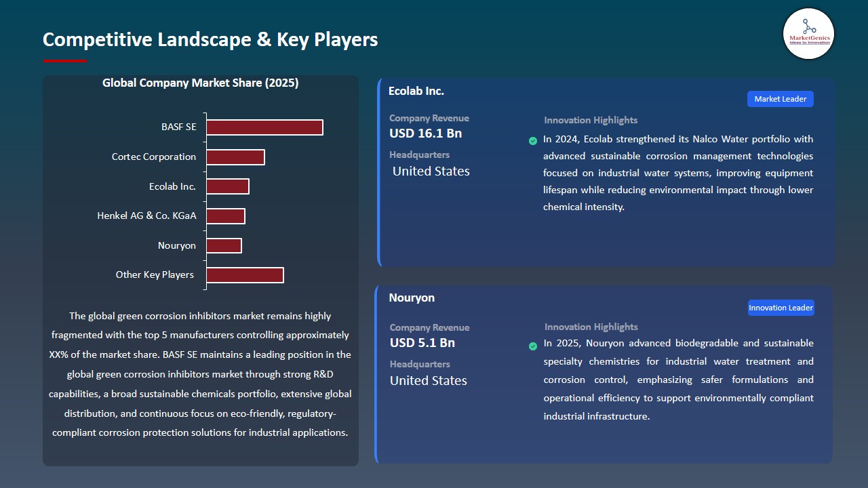
Task: Click the BASF SE bar in the chart
Action: [264, 127]
